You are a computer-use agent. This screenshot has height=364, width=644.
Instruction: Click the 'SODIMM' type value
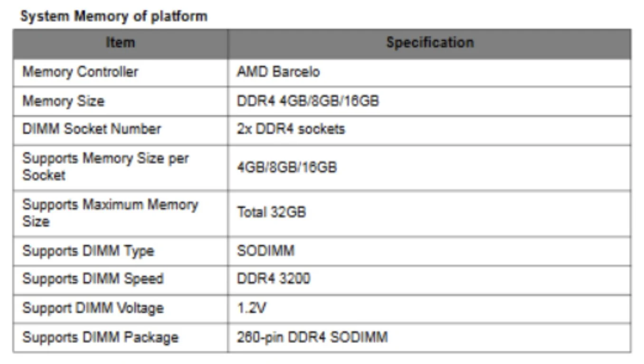point(265,250)
